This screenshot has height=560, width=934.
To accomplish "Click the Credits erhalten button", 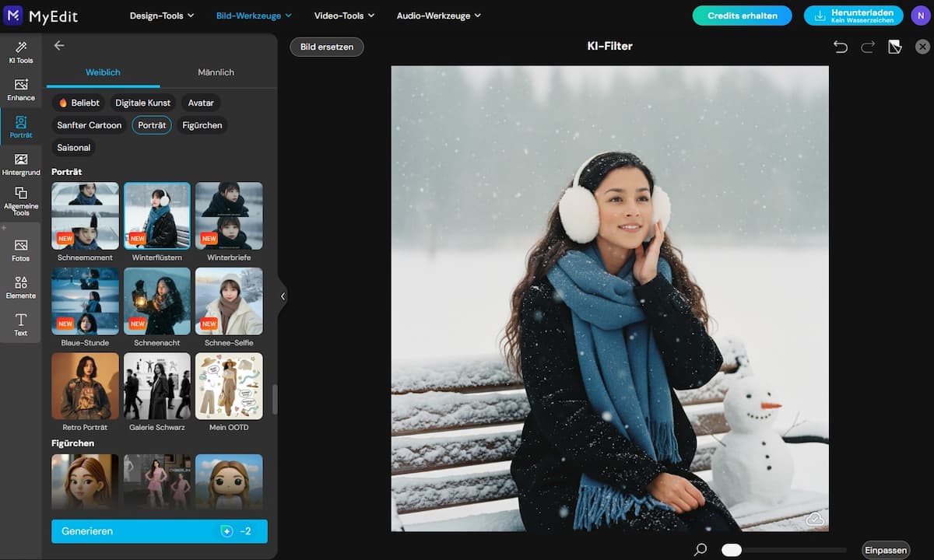I will point(741,15).
